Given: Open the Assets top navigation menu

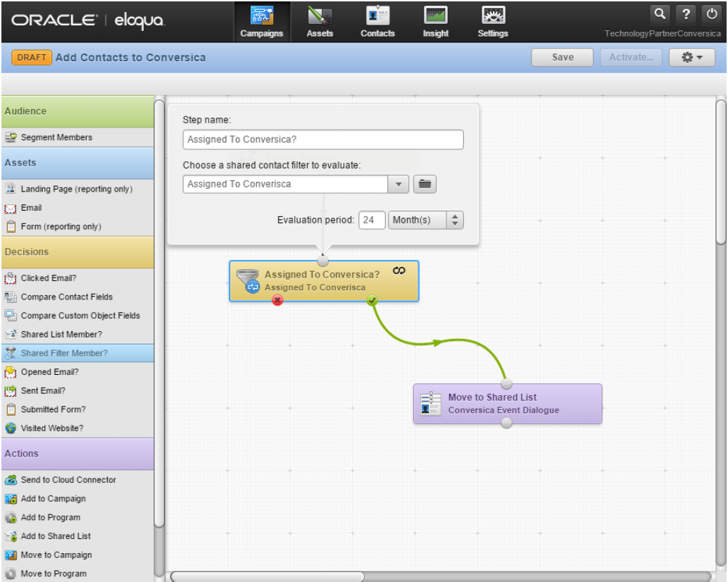Looking at the screenshot, I should tap(320, 22).
